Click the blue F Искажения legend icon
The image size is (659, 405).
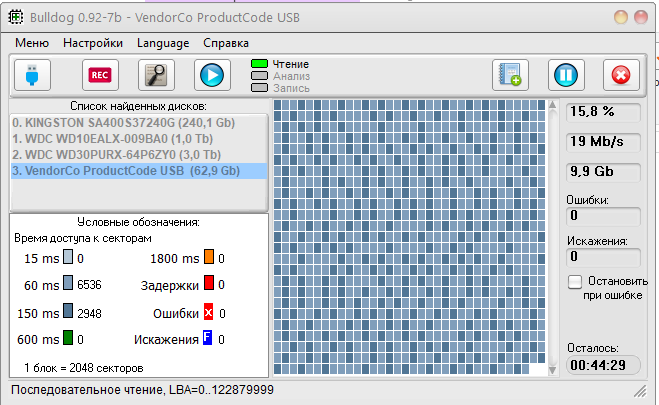click(x=208, y=337)
